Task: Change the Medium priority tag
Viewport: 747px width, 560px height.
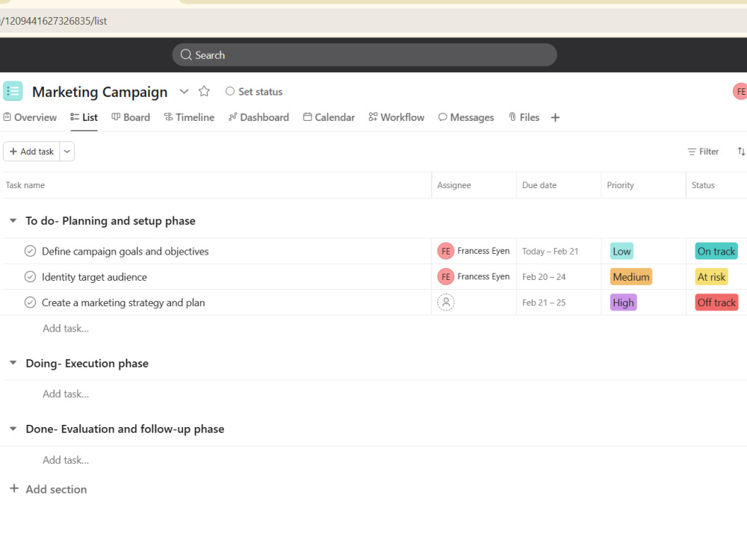Action: pos(631,277)
